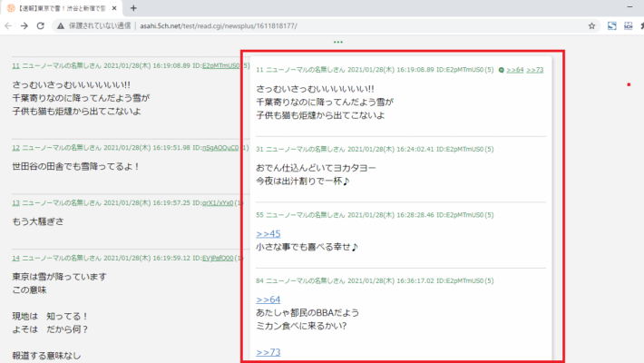644x363 pixels.
Task: Open the >>64 reply link in popup header
Action: pos(515,70)
